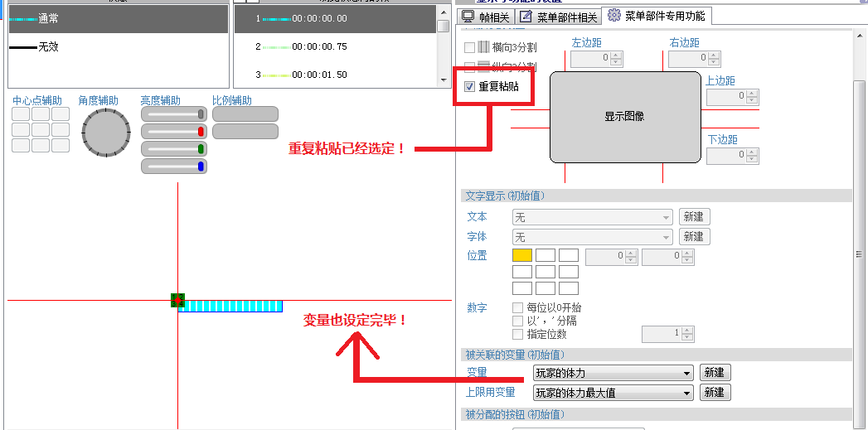
Task: Enable 每位以0开始 checkbox
Action: coord(517,307)
